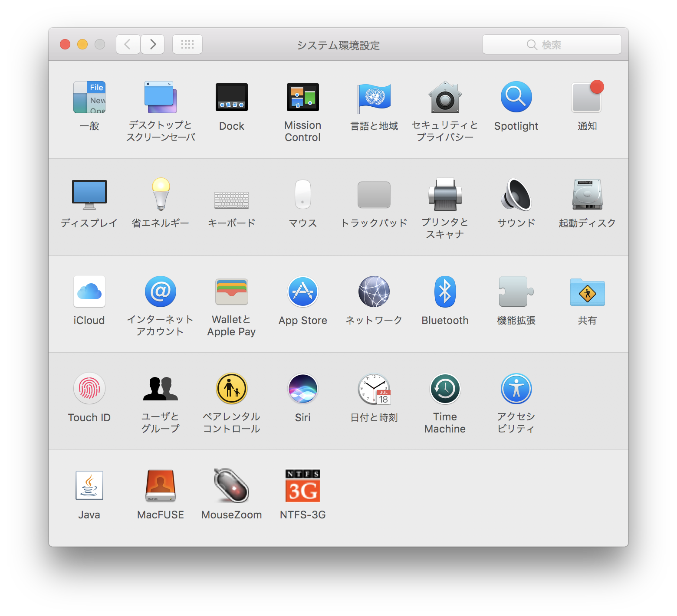677x616 pixels.
Task: Minimize the window with the yellow button
Action: pyautogui.click(x=82, y=44)
